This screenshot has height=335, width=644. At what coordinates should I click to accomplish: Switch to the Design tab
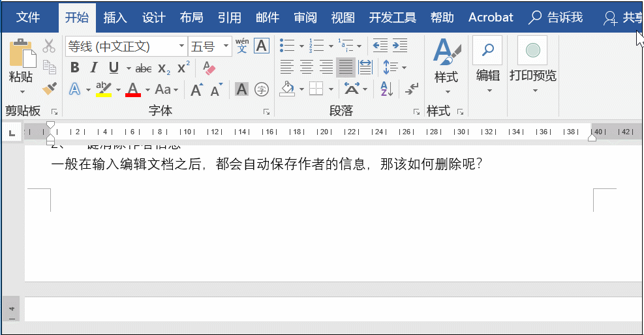153,17
